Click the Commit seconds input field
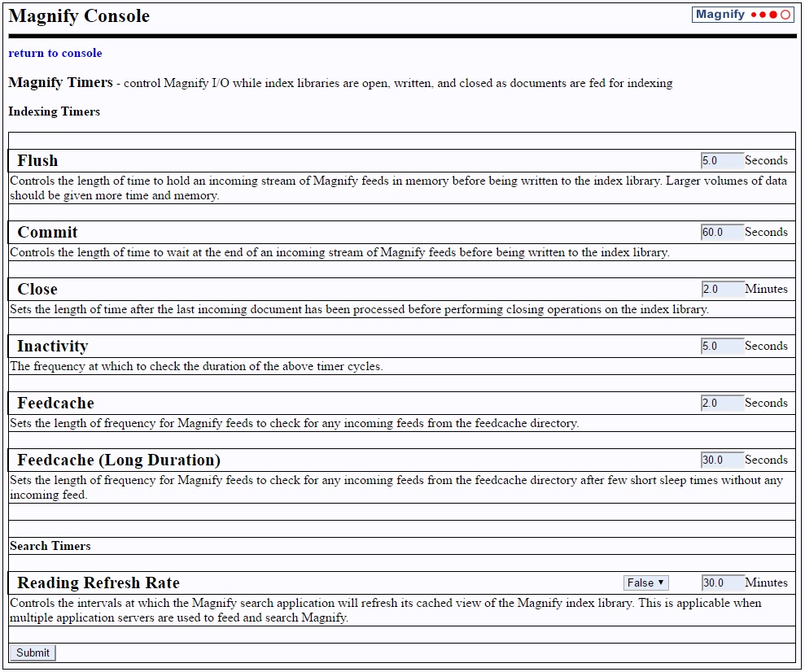Image resolution: width=805 pixels, height=672 pixels. click(722, 232)
